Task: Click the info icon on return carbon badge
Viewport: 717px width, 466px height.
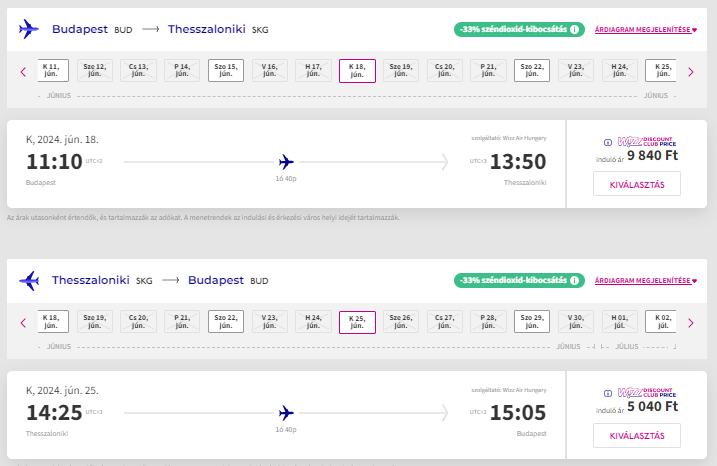Action: pyautogui.click(x=574, y=280)
